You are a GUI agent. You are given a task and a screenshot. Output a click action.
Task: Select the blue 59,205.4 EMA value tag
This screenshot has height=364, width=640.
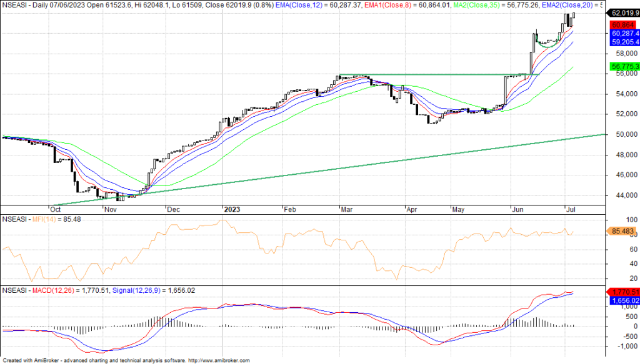point(622,42)
